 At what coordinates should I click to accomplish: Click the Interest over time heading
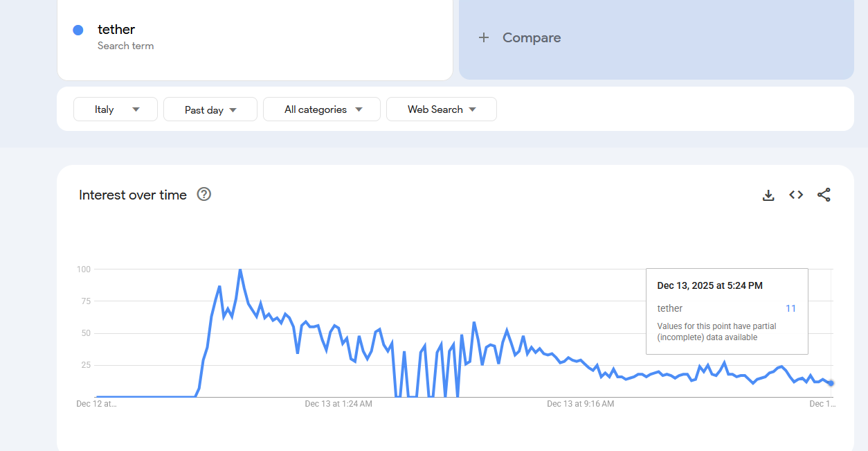coord(133,195)
